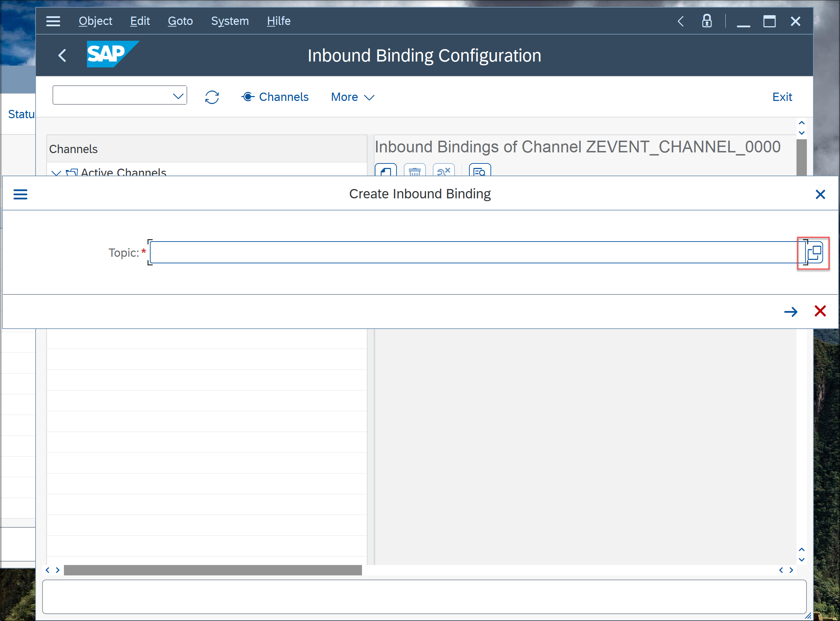The width and height of the screenshot is (840, 621).
Task: Open the Edit menu
Action: [x=140, y=21]
